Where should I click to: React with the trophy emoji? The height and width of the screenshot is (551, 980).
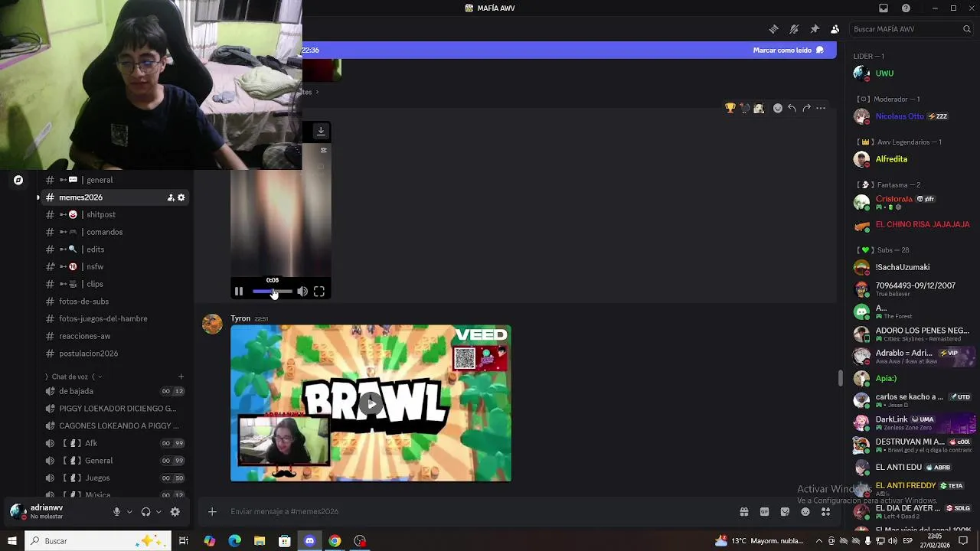(730, 108)
